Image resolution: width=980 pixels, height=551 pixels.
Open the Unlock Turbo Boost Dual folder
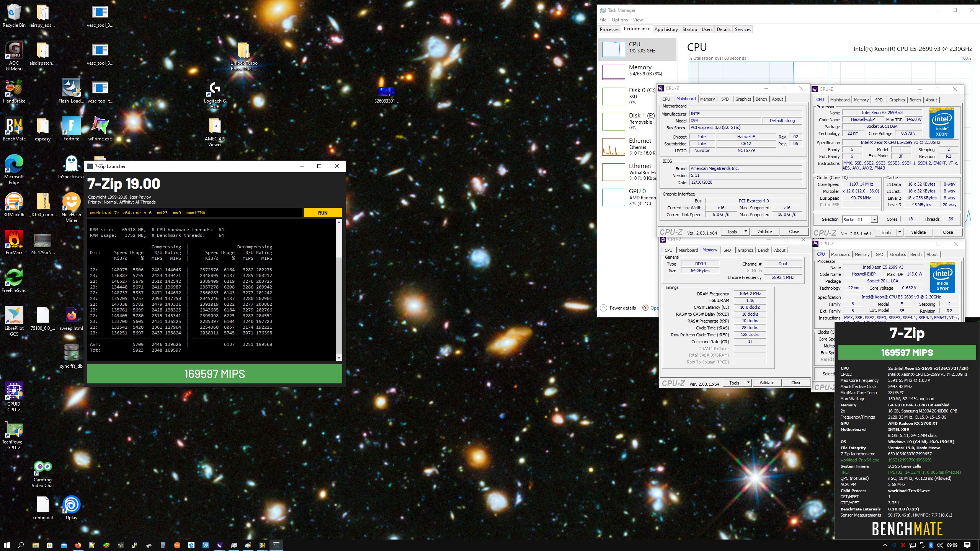(244, 56)
